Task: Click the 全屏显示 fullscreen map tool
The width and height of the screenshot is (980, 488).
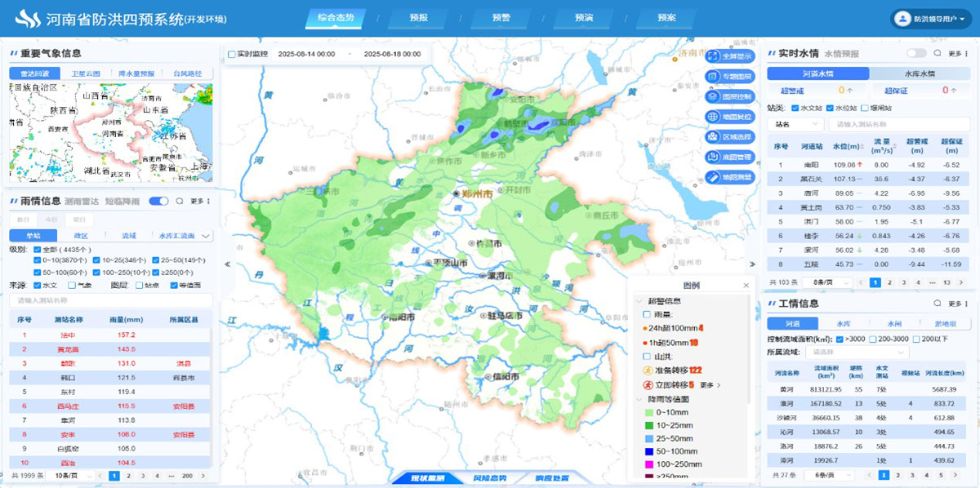Action: (728, 56)
